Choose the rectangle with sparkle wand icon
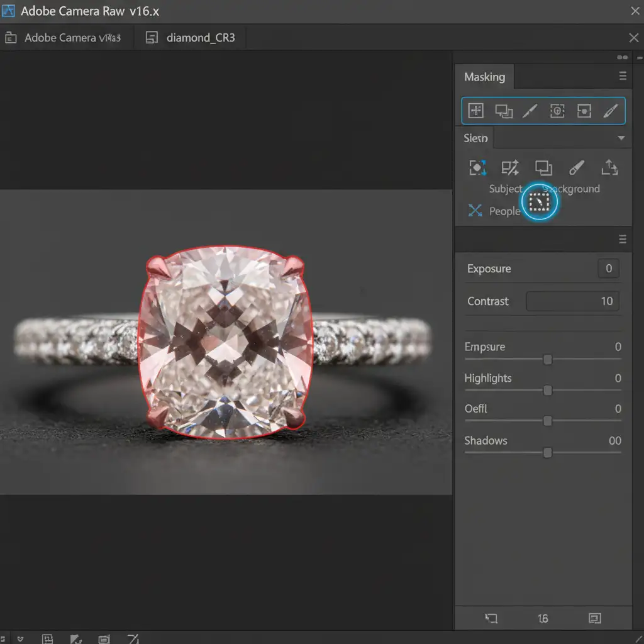The image size is (644, 644). [x=509, y=168]
